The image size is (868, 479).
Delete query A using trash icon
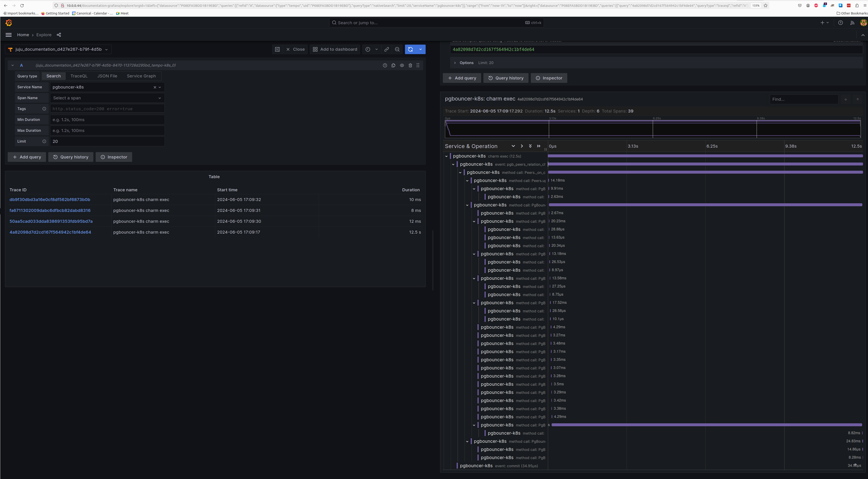[x=410, y=65]
